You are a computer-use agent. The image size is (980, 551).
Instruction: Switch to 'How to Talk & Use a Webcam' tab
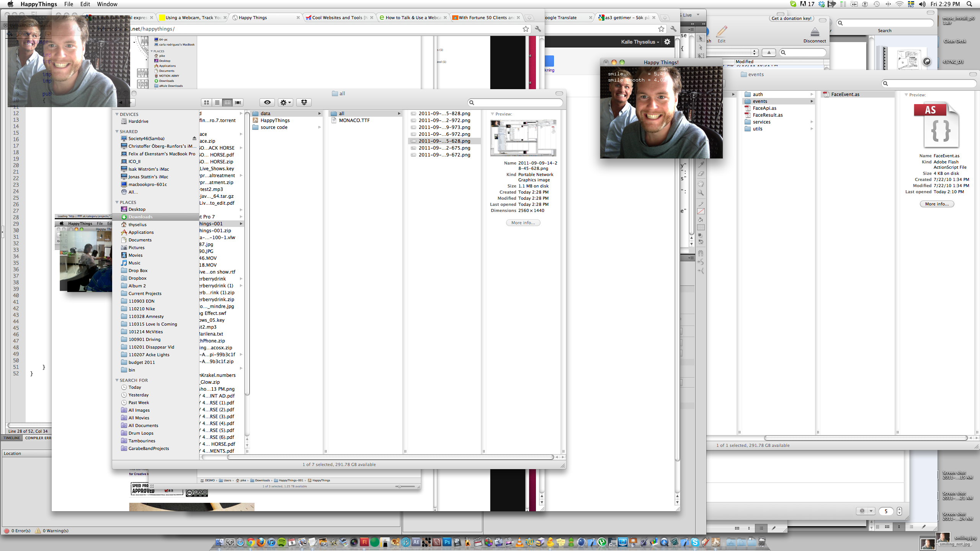pos(413,18)
